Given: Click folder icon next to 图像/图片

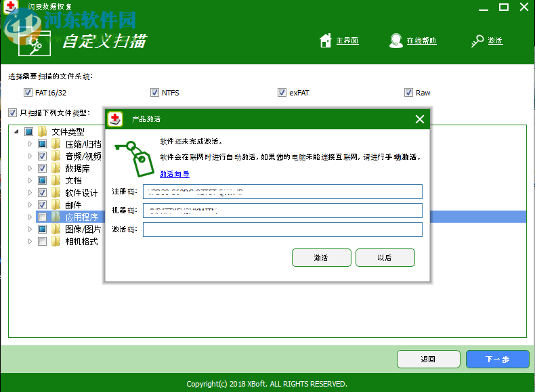Looking at the screenshot, I should click(x=56, y=229).
